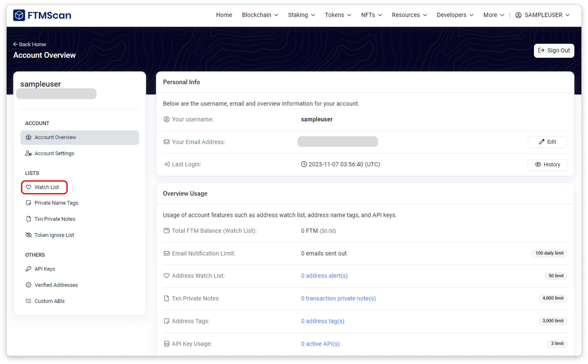Image resolution: width=588 pixels, height=364 pixels.
Task: Go to Home in the top navigation
Action: [x=224, y=15]
